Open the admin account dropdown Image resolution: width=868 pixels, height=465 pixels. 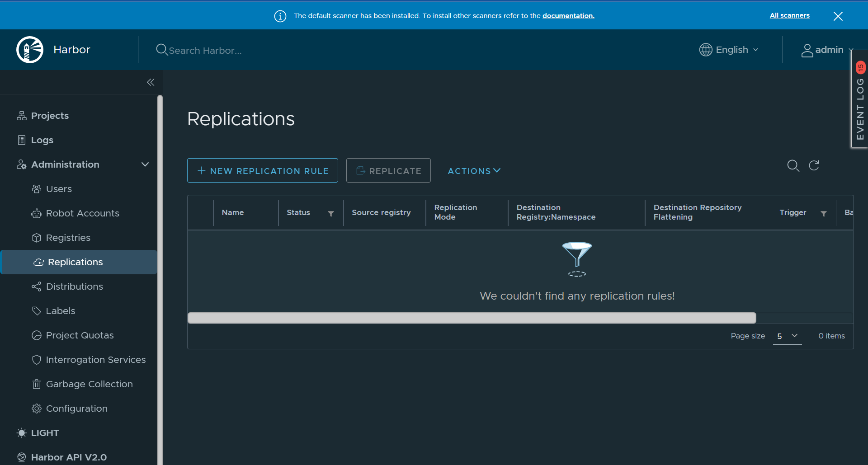pyautogui.click(x=827, y=50)
